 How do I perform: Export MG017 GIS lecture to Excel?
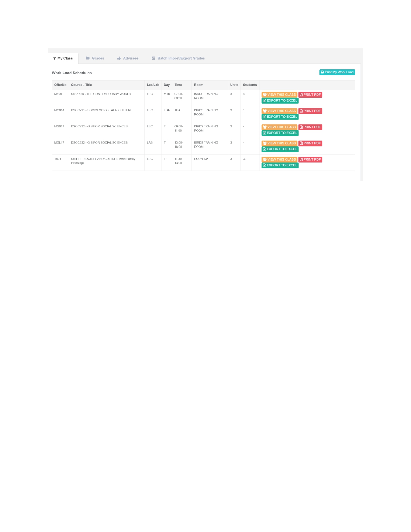coord(280,133)
